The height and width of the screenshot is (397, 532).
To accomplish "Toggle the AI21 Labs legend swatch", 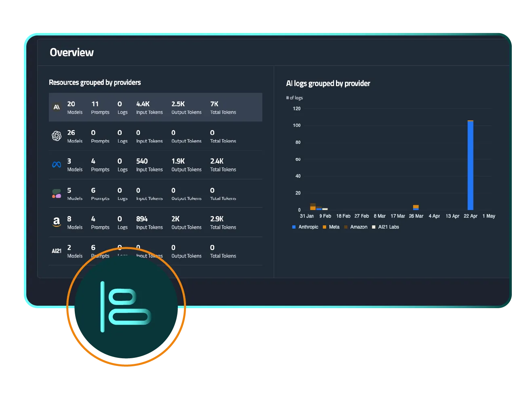I will click(374, 227).
